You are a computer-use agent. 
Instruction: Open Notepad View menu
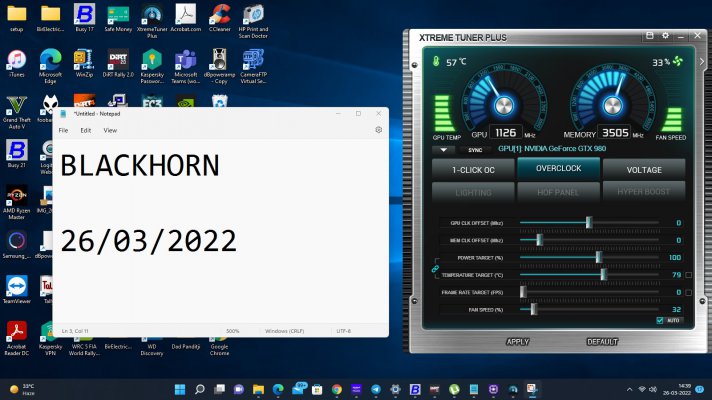[x=110, y=130]
